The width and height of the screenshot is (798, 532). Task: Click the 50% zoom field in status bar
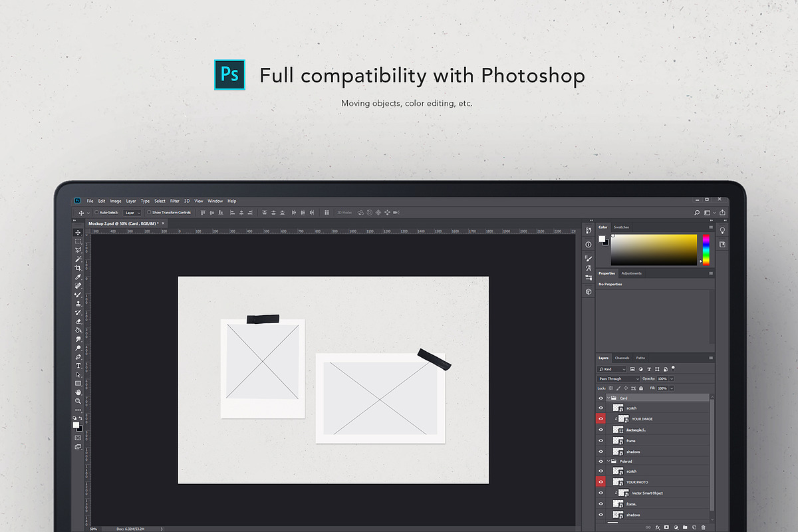click(x=94, y=529)
